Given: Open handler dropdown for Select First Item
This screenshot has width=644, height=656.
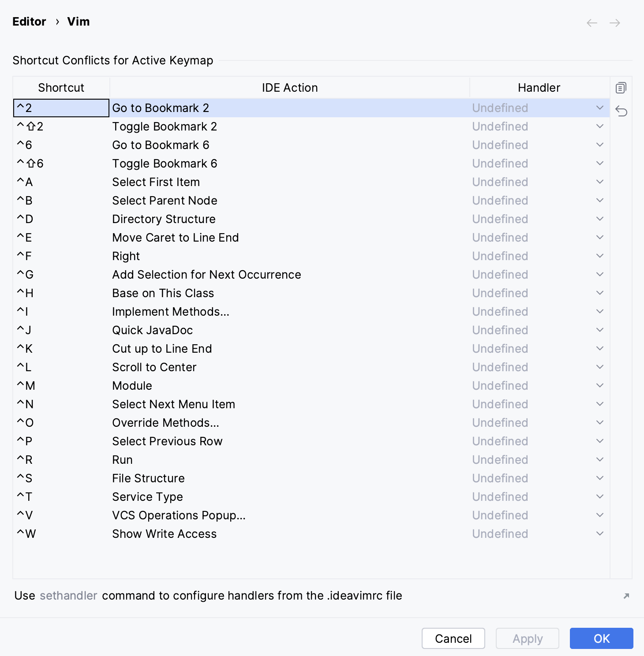Looking at the screenshot, I should [599, 182].
